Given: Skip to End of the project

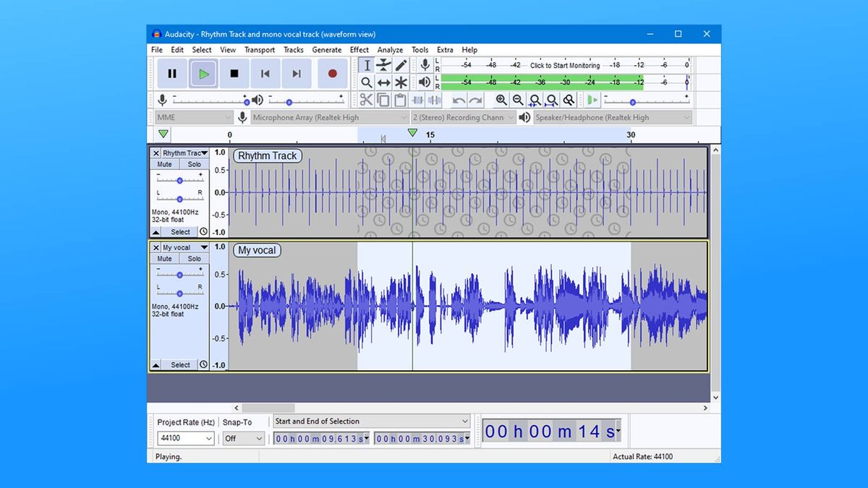Looking at the screenshot, I should coord(297,73).
